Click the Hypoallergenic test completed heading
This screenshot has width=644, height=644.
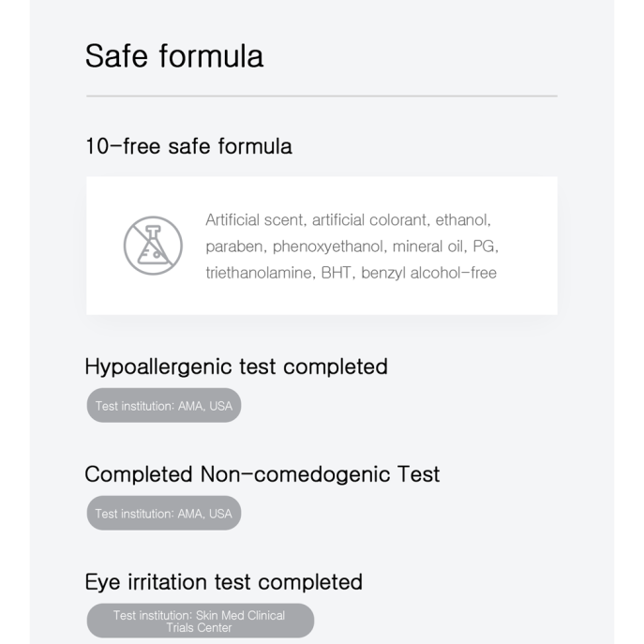236,367
